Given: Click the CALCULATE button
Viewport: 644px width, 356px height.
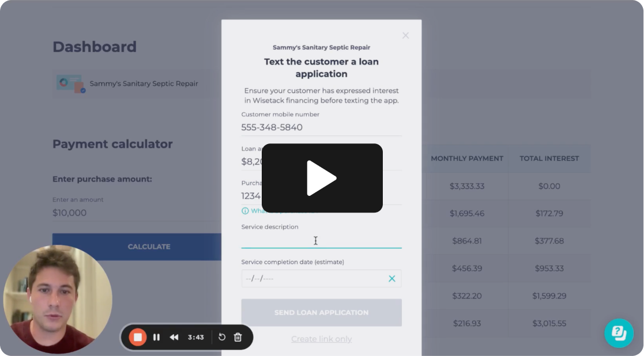Looking at the screenshot, I should [x=137, y=247].
